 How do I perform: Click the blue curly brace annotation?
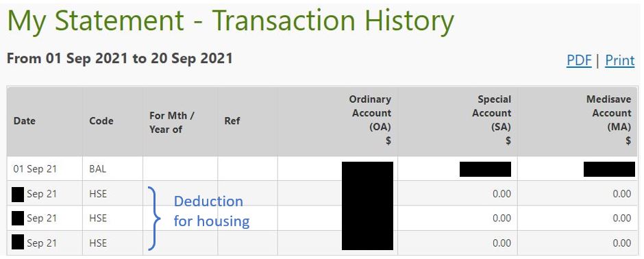154,219
